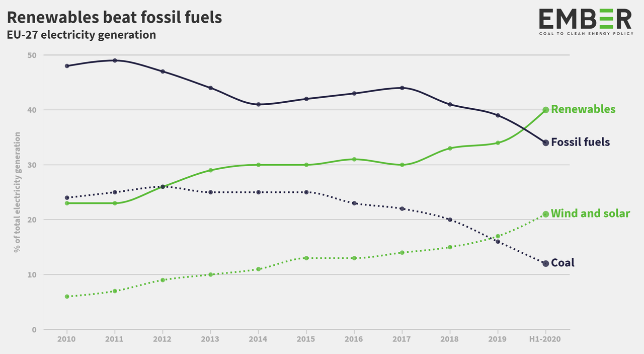Select the Coal H1-2020 end marker
The height and width of the screenshot is (354, 644).
click(x=546, y=263)
